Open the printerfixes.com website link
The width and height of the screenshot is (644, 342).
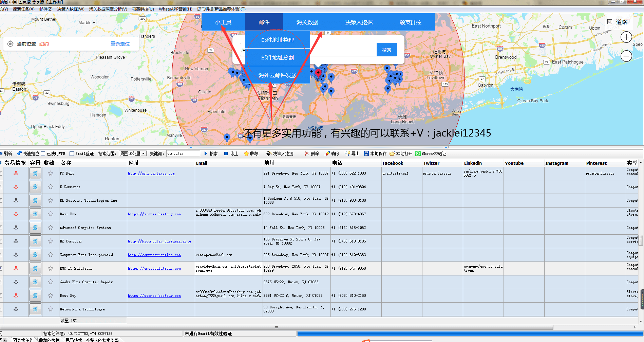pos(151,174)
